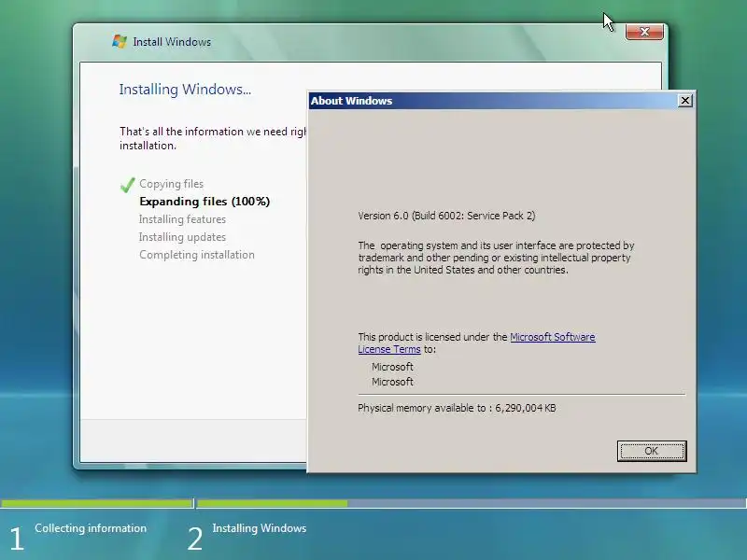The height and width of the screenshot is (560, 747).
Task: Open the Microsoft Software License Terms link
Action: click(x=552, y=337)
